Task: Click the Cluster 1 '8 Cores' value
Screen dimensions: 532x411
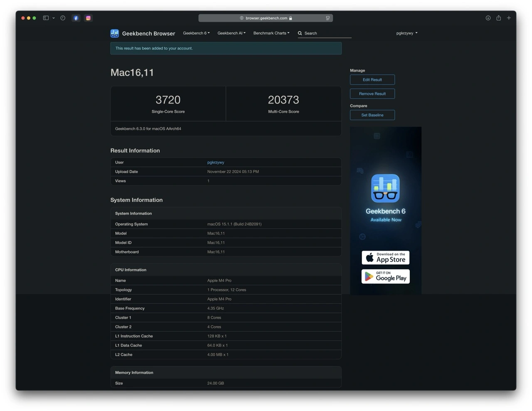Action: point(214,317)
